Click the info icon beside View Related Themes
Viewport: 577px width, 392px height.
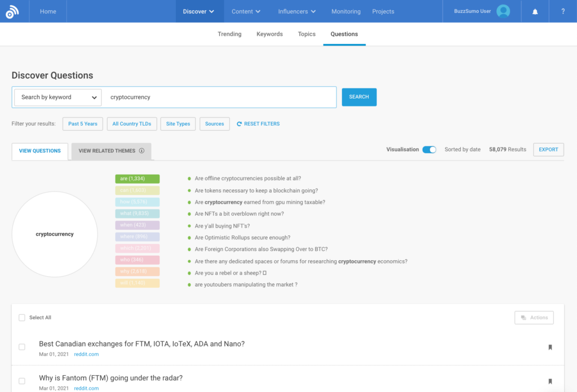[141, 151]
